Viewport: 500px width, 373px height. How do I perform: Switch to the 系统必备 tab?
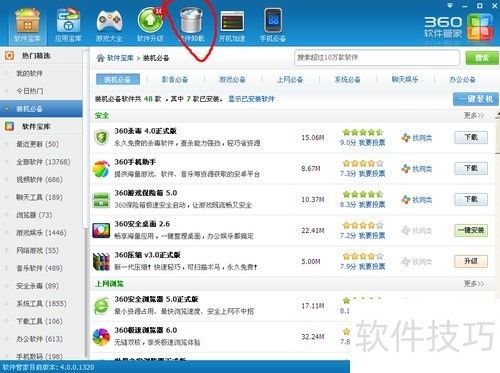[x=347, y=79]
